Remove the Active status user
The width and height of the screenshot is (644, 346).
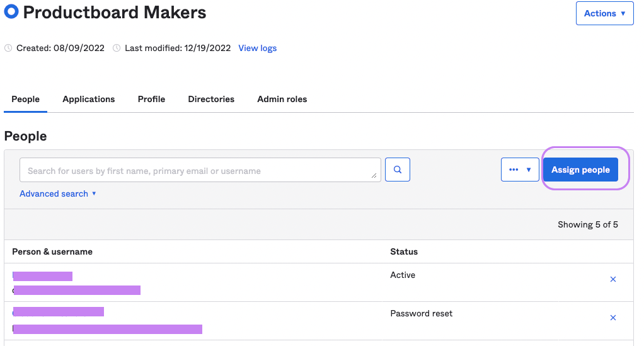click(x=612, y=279)
